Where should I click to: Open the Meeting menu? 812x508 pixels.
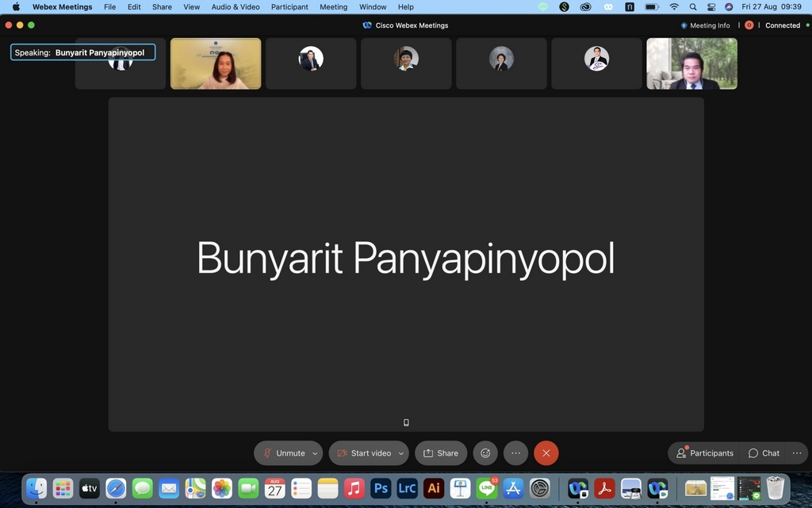point(333,6)
